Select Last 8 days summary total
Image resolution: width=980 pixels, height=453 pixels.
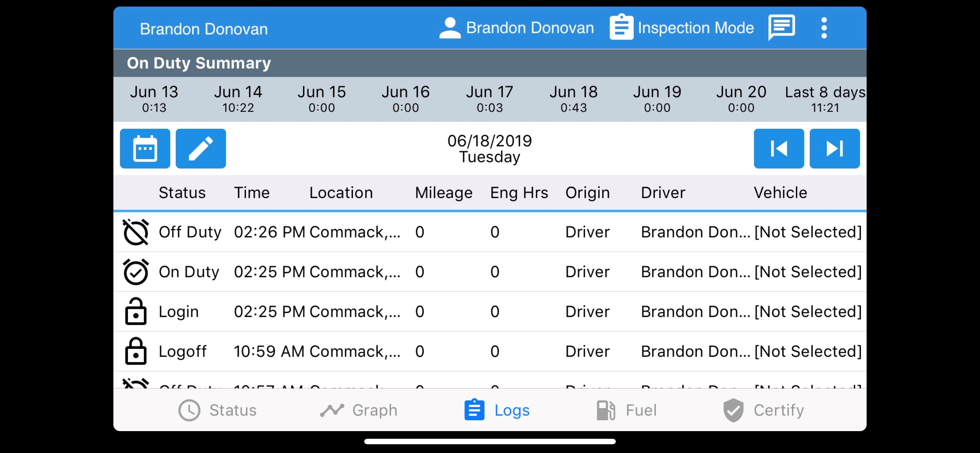pyautogui.click(x=825, y=99)
